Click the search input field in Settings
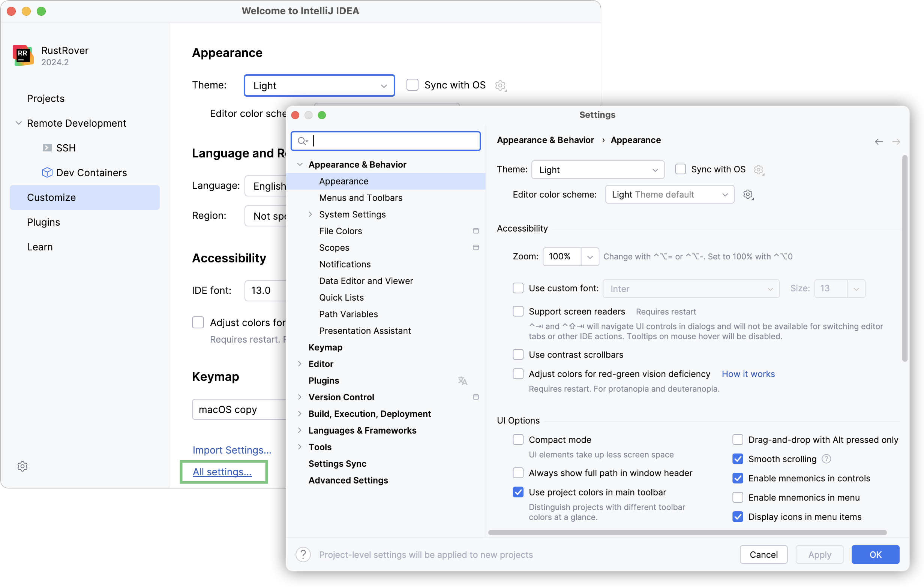 [x=387, y=140]
